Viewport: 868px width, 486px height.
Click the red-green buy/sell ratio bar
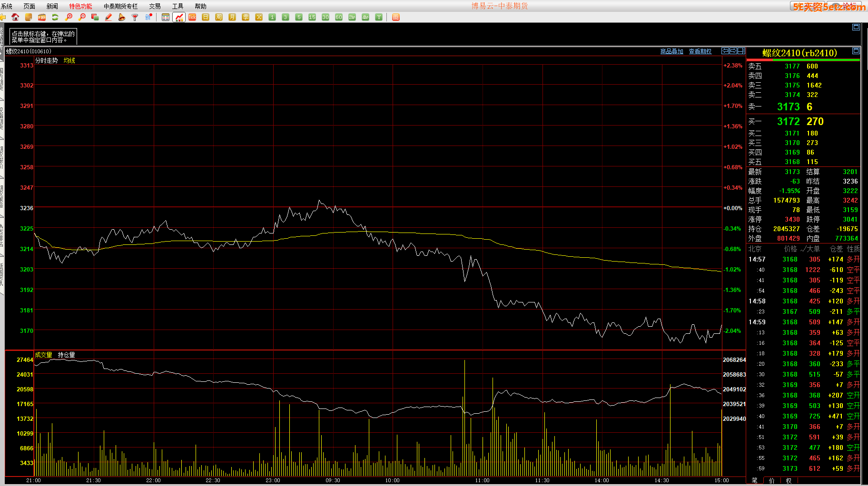(x=803, y=60)
